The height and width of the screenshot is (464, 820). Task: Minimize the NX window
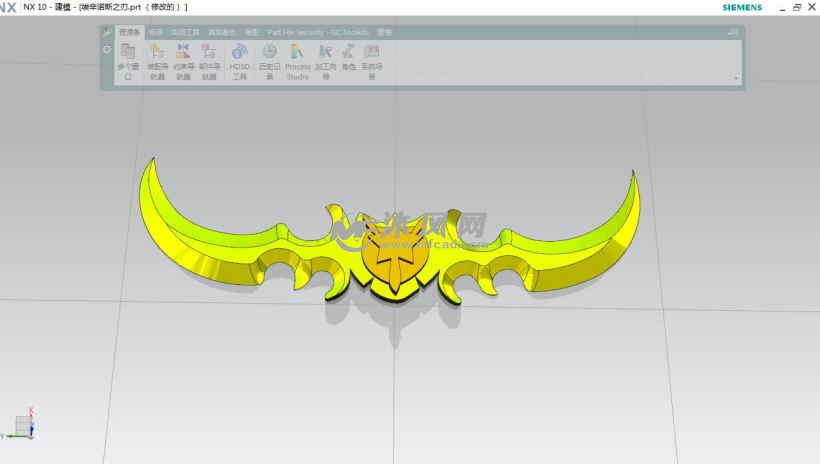click(x=782, y=7)
